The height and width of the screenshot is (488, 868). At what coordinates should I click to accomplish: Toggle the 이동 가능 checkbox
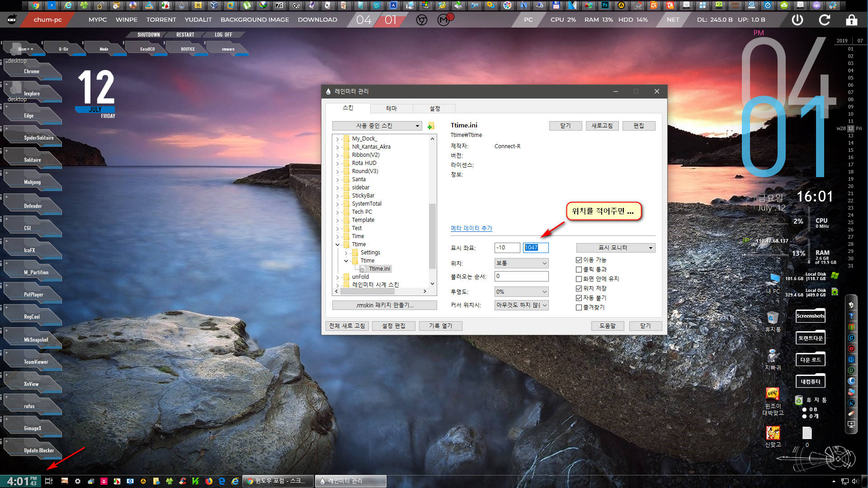coord(579,260)
